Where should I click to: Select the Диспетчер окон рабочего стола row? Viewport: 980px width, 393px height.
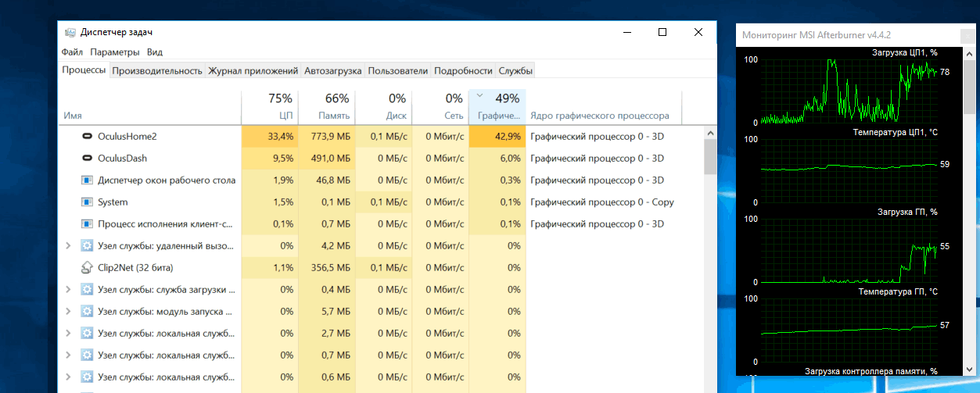(381, 180)
